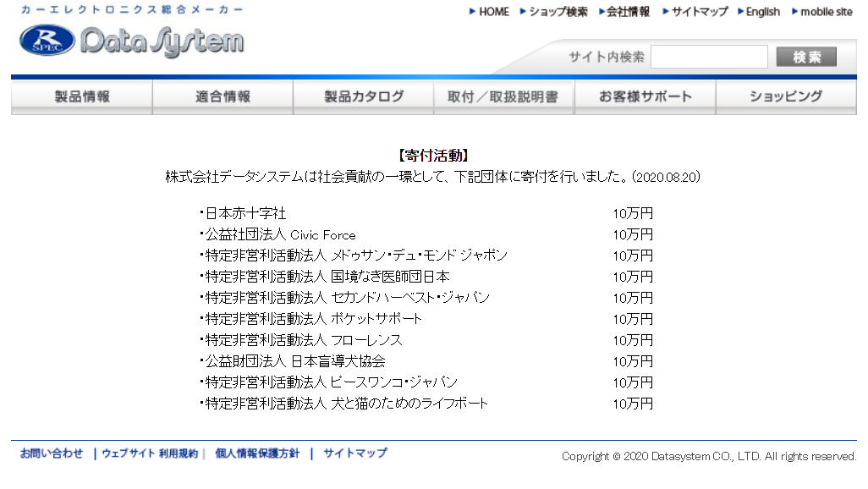Click the Data System R SPEC logo
This screenshot has width=868, height=489.
132,41
